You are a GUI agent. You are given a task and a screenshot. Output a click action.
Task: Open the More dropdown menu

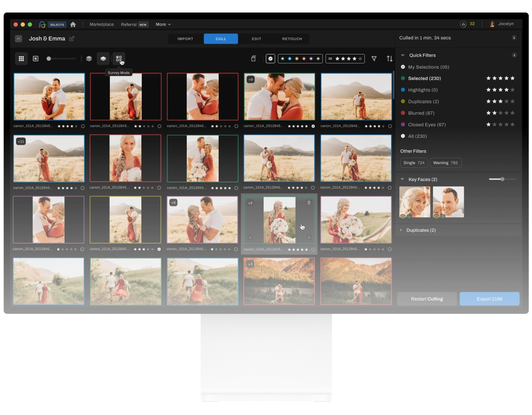coord(163,25)
